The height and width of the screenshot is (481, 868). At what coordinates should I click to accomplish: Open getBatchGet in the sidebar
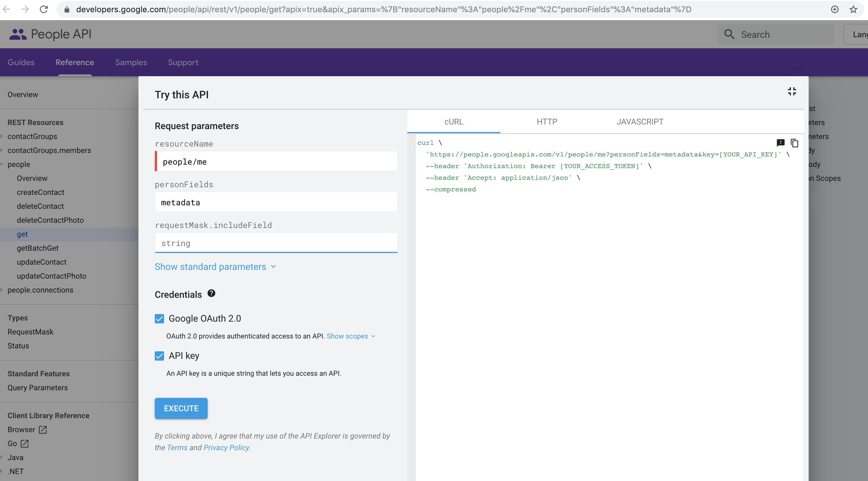(x=38, y=248)
